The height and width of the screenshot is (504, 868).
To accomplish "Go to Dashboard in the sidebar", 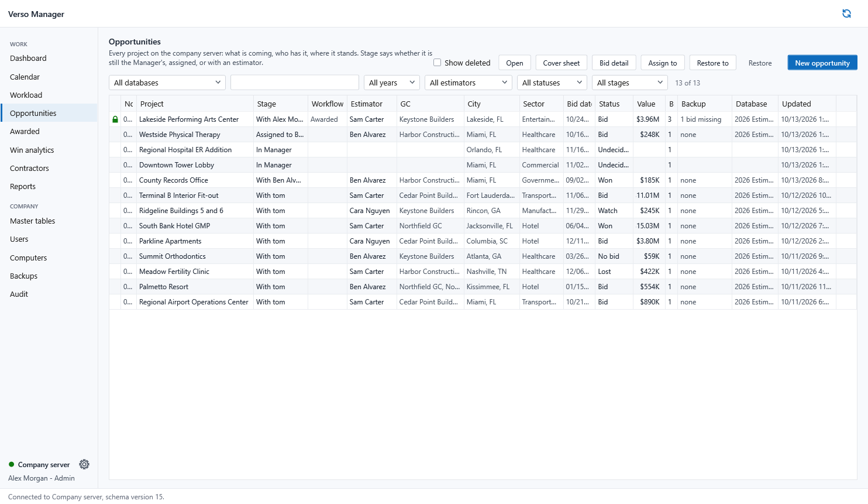I will click(49, 59).
